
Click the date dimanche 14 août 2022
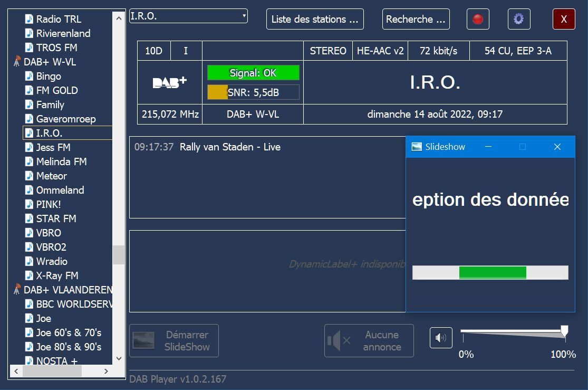coord(420,114)
